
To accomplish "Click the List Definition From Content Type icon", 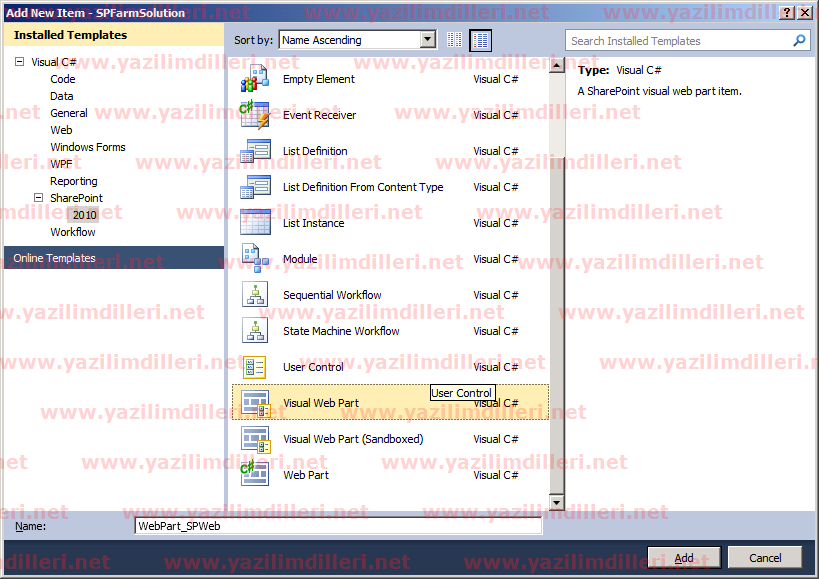I will 255,187.
